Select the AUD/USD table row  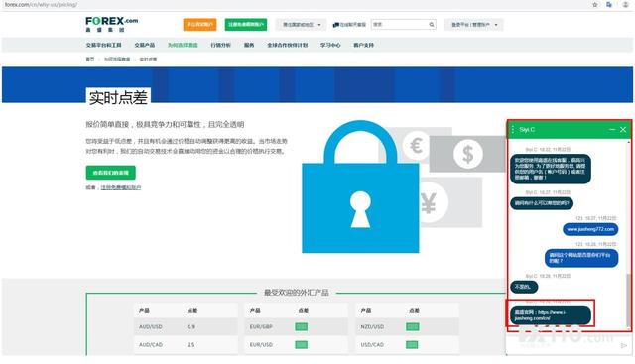tap(186, 326)
